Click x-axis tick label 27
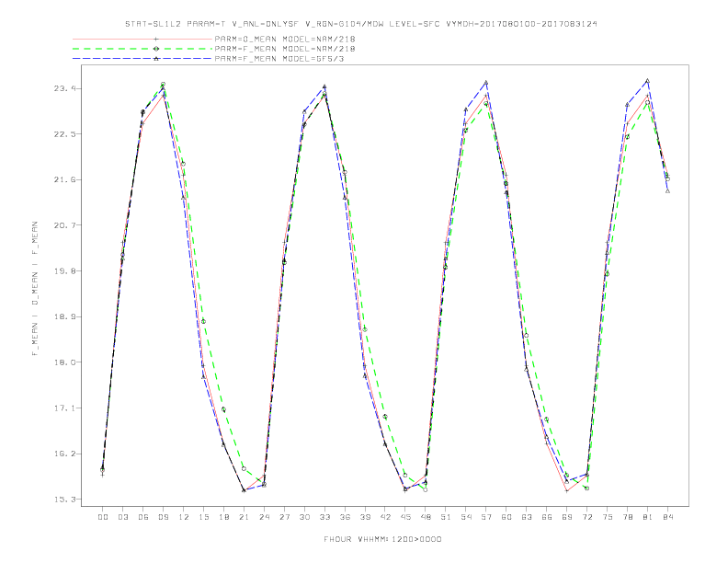 coord(284,517)
